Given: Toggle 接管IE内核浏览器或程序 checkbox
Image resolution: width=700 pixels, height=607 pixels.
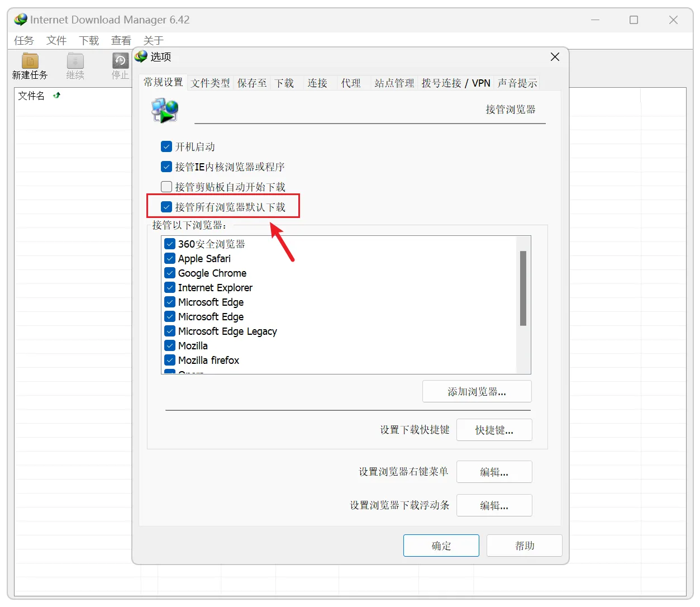Looking at the screenshot, I should point(166,167).
